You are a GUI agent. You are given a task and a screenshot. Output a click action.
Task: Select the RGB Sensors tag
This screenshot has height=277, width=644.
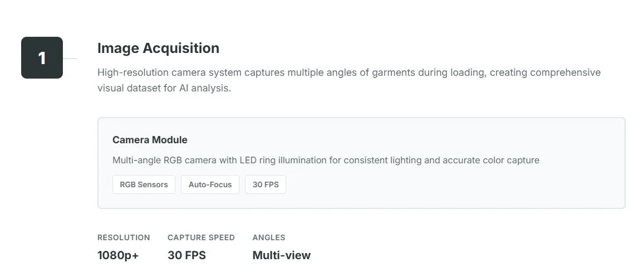click(144, 184)
